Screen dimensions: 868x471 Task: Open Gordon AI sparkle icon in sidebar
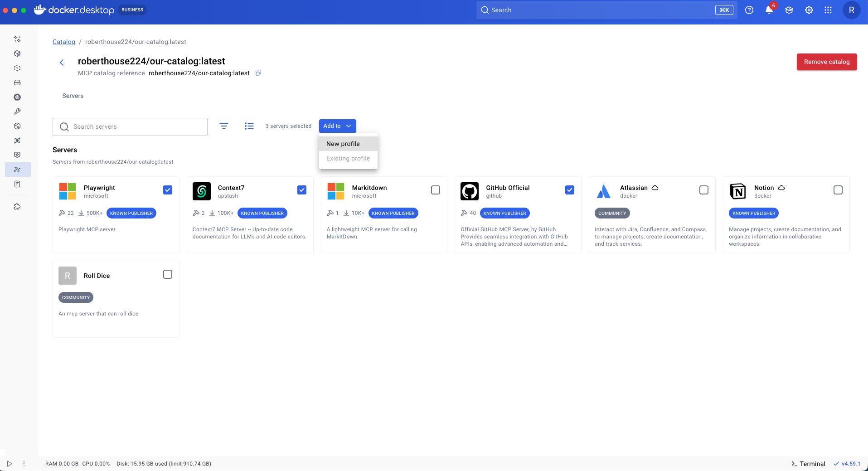(x=17, y=39)
